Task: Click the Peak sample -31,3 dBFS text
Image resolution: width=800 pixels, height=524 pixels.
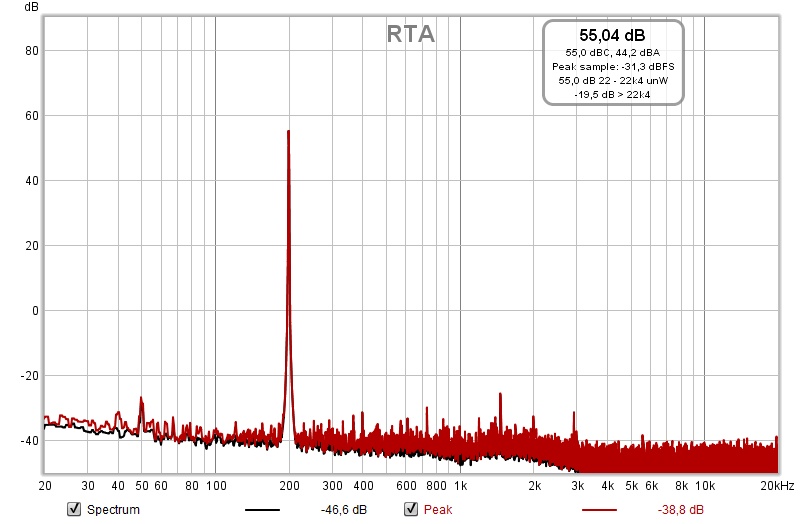Action: coord(613,66)
